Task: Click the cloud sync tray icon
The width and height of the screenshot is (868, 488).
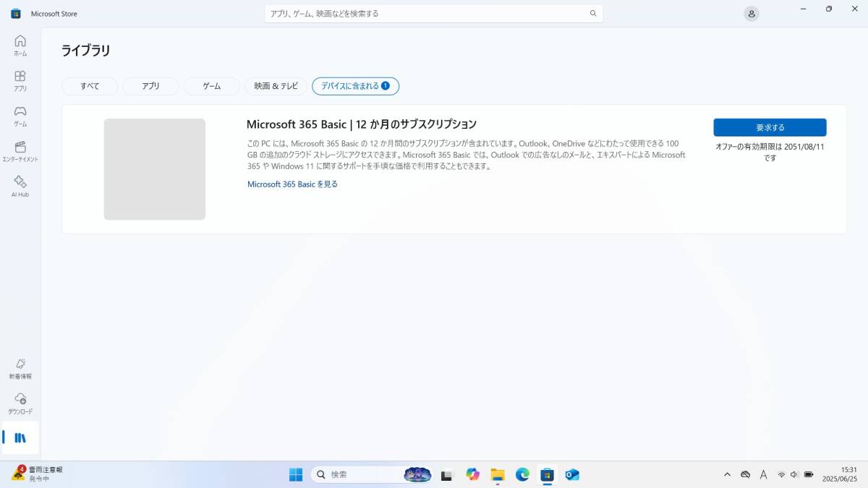Action: pyautogui.click(x=745, y=474)
